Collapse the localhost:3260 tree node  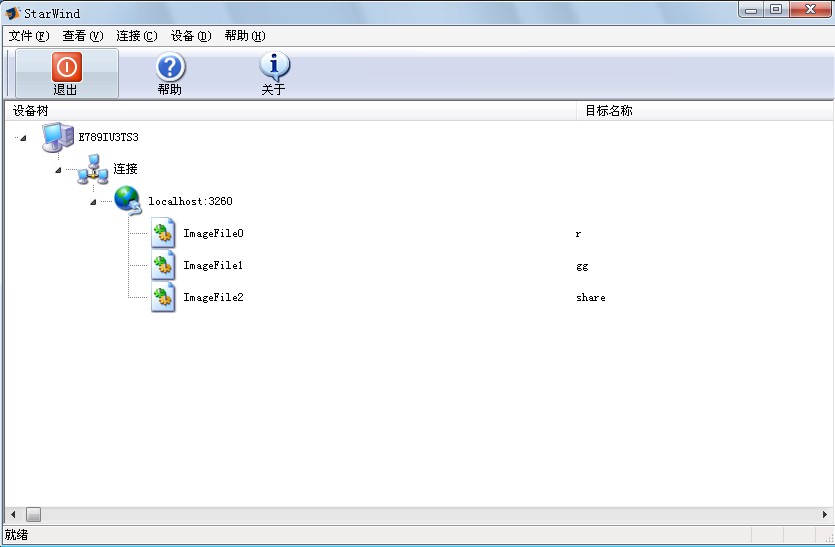93,202
